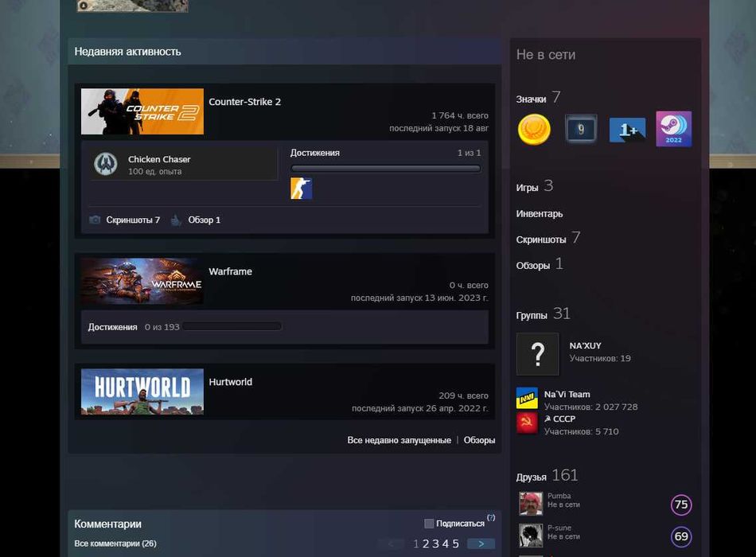Image resolution: width=756 pixels, height=557 pixels.
Task: Go to next comments page arrow
Action: pos(481,544)
